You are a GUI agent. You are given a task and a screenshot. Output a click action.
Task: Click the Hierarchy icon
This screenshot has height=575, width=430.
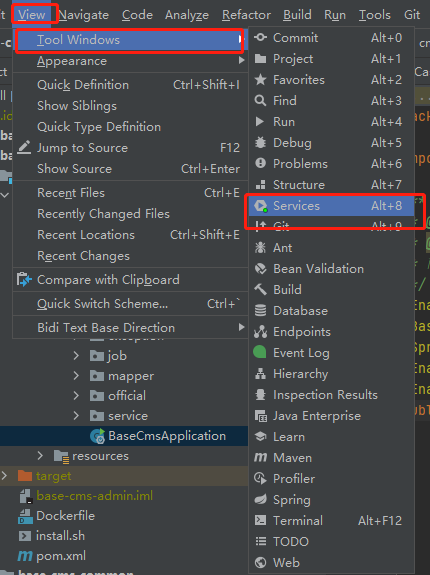(x=260, y=374)
